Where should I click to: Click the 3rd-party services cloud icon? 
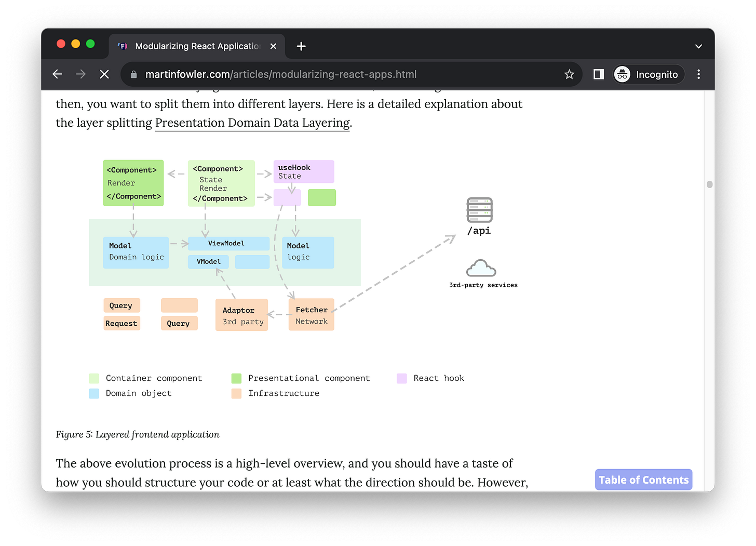point(481,268)
